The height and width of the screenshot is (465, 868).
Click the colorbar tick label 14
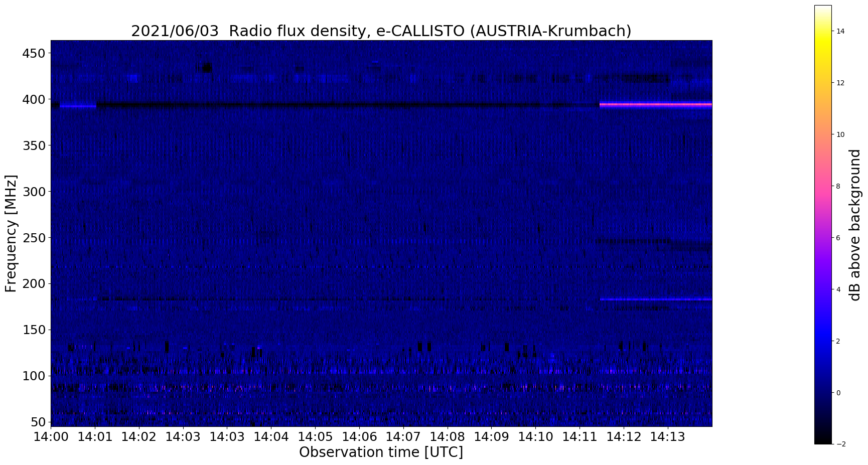coord(840,31)
